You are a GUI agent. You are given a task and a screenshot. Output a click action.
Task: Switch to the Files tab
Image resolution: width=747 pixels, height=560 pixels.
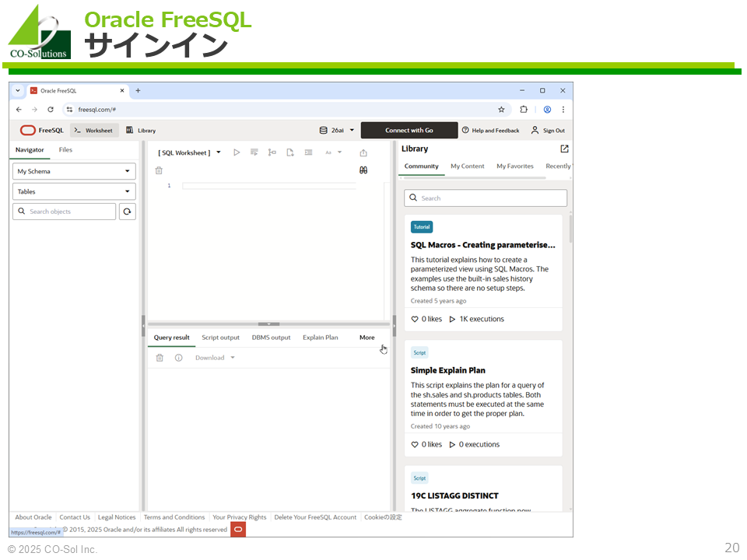click(x=65, y=150)
